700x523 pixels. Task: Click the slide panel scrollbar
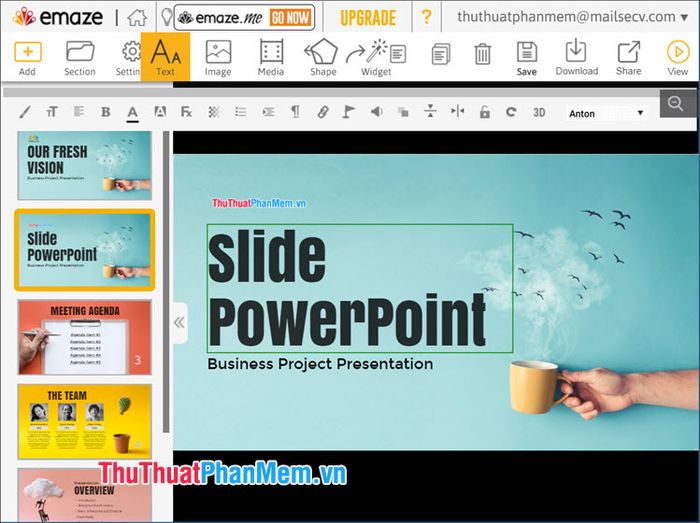coord(166,282)
